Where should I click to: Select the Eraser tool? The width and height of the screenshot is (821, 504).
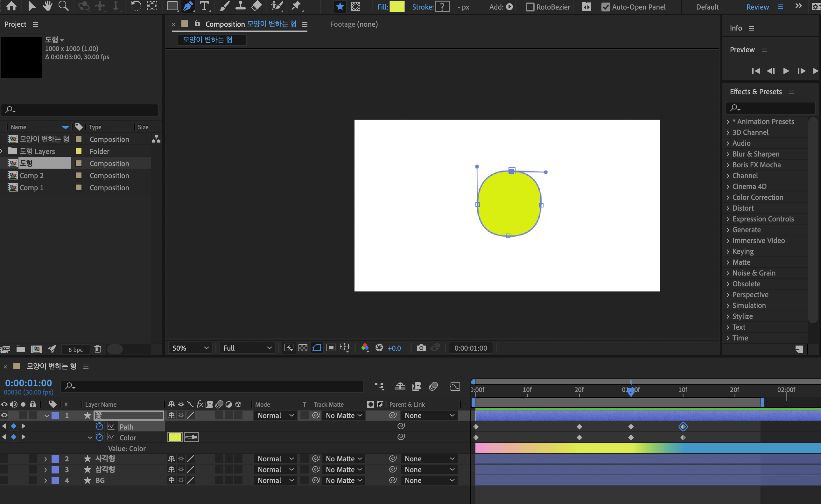pos(256,6)
